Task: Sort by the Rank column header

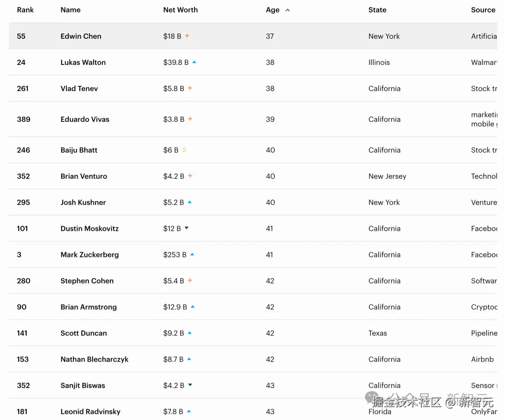Action: coord(25,10)
